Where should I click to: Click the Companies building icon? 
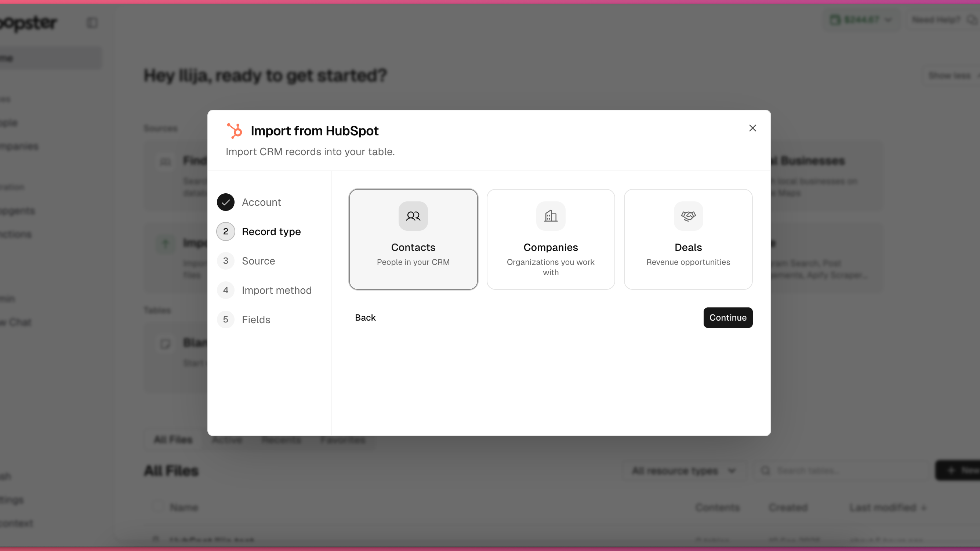[x=551, y=216]
